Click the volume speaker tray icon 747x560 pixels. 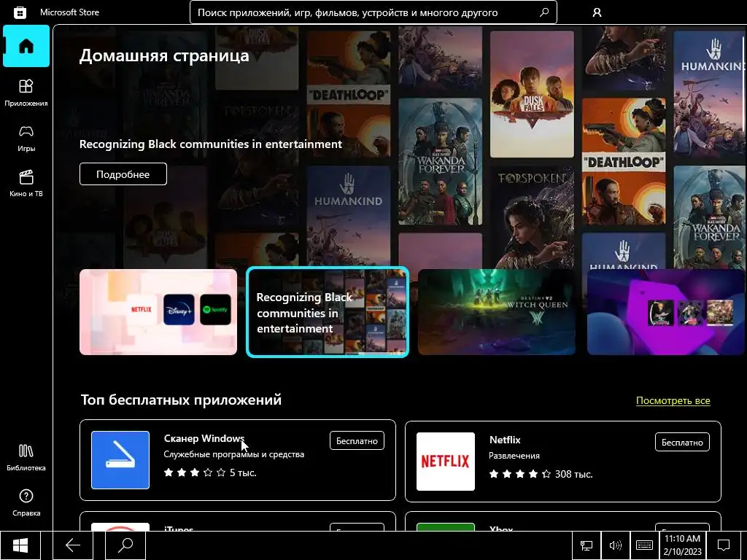(616, 545)
